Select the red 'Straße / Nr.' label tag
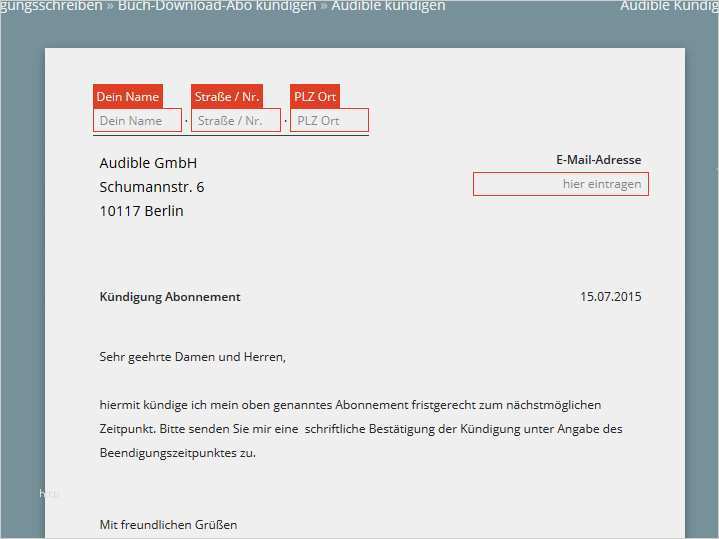719x539 pixels. tap(227, 97)
